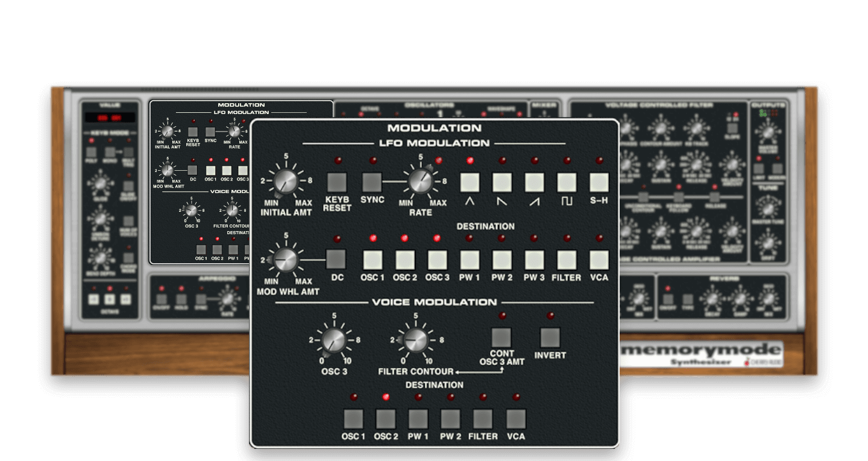Select the rising sawtooth LFO waveform button
The image size is (868, 461).
(535, 182)
